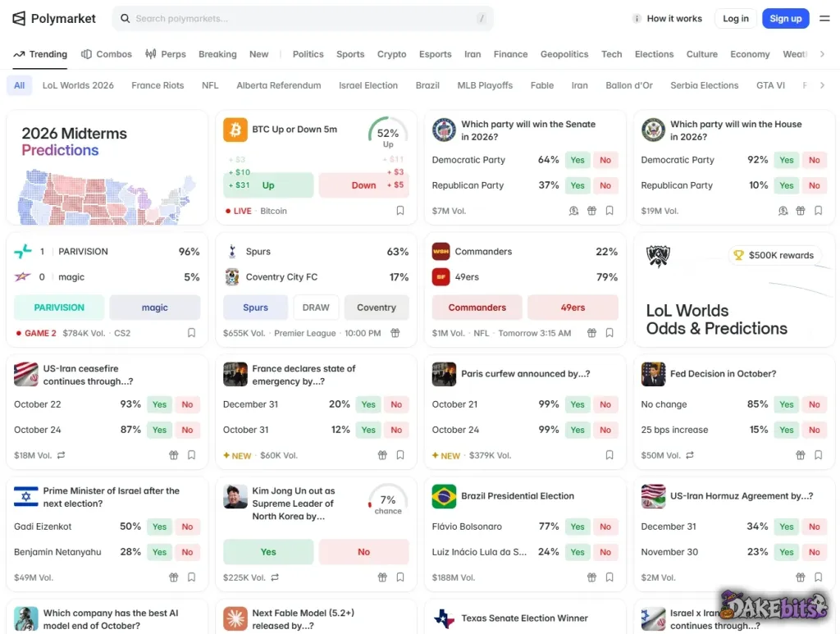Open the Texas Senate Election Winner market
Image resolution: width=840 pixels, height=634 pixels.
[524, 618]
